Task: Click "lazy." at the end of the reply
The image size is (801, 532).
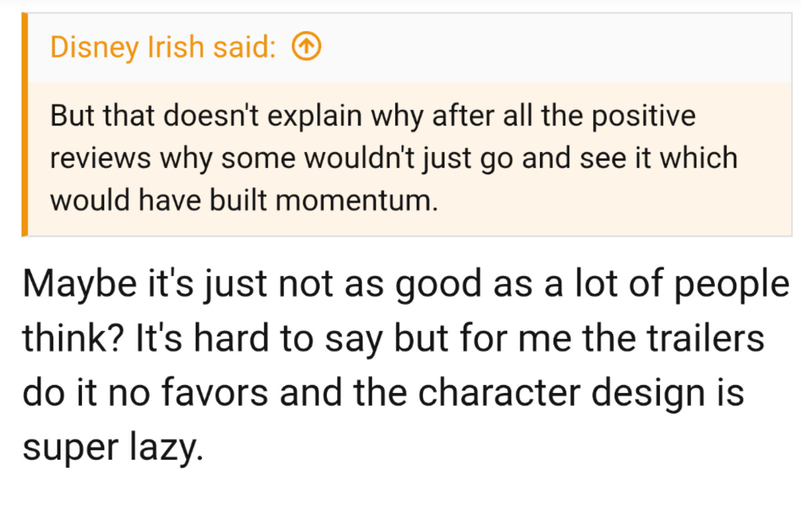Action: tap(166, 447)
